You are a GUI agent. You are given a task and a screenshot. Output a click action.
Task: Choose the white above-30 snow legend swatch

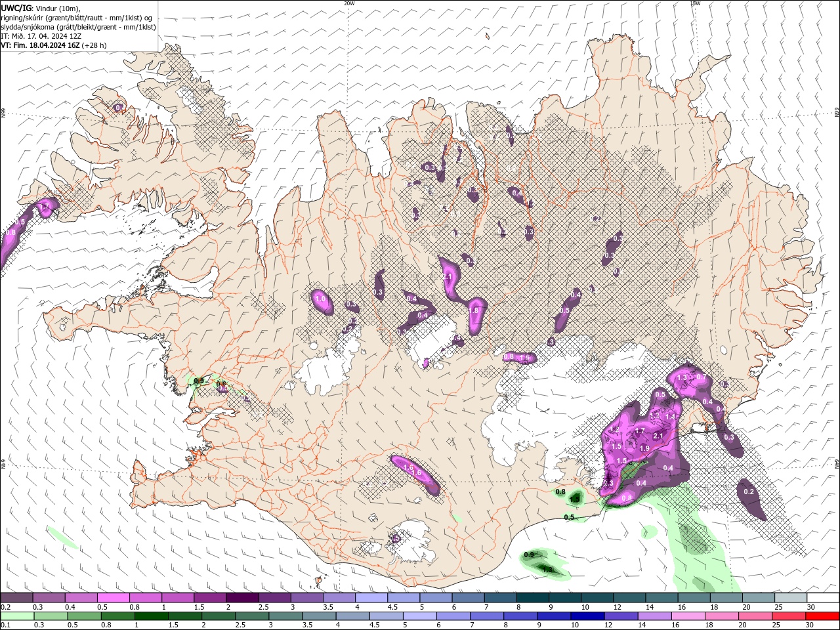(824, 597)
